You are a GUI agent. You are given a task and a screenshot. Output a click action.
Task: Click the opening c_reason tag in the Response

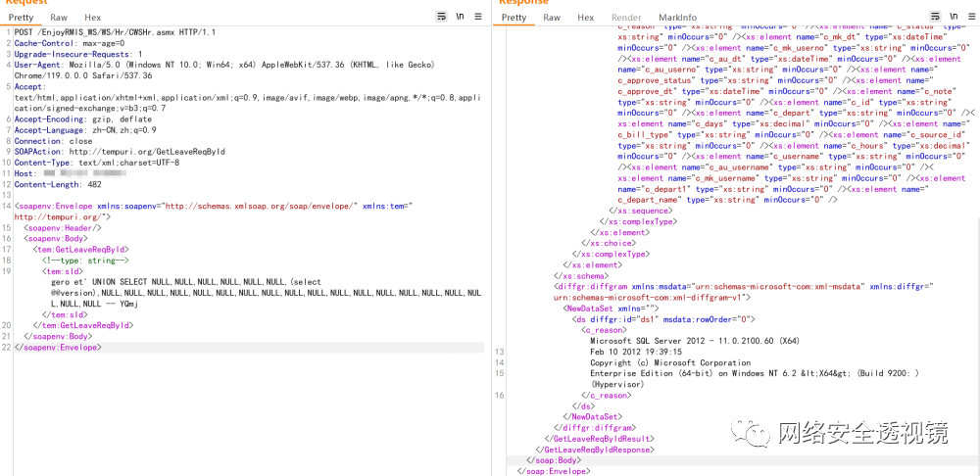click(604, 330)
